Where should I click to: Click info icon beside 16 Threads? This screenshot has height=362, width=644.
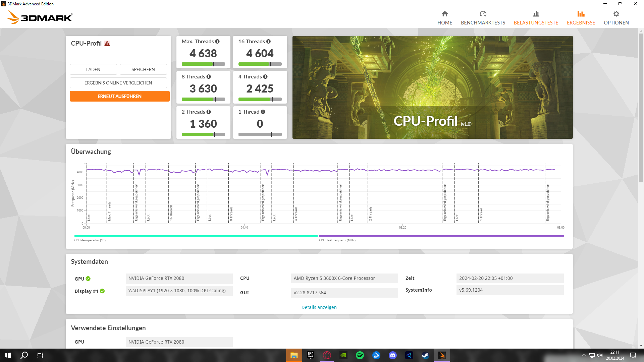pos(268,42)
